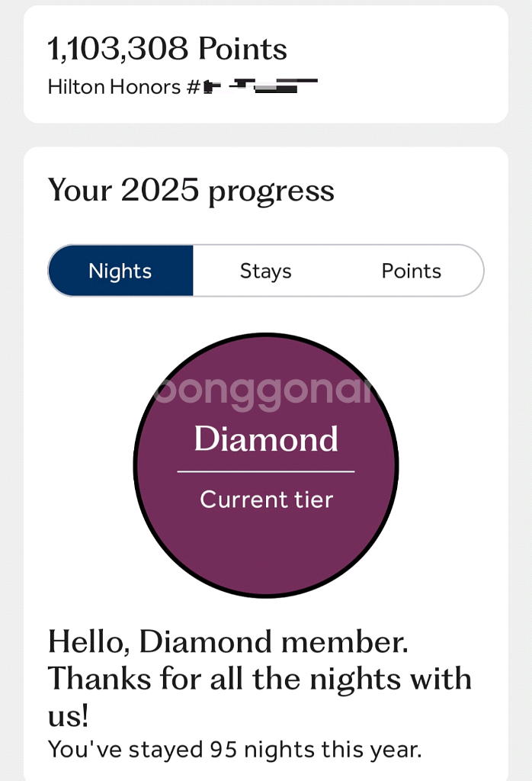This screenshot has width=532, height=781.
Task: Click the word 'Points' beside the balance
Action: point(242,50)
